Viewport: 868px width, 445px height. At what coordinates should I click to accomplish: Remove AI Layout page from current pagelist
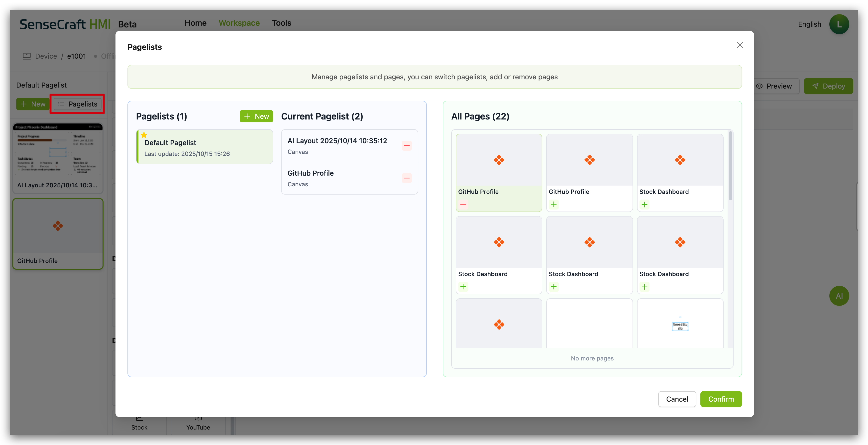(x=406, y=146)
